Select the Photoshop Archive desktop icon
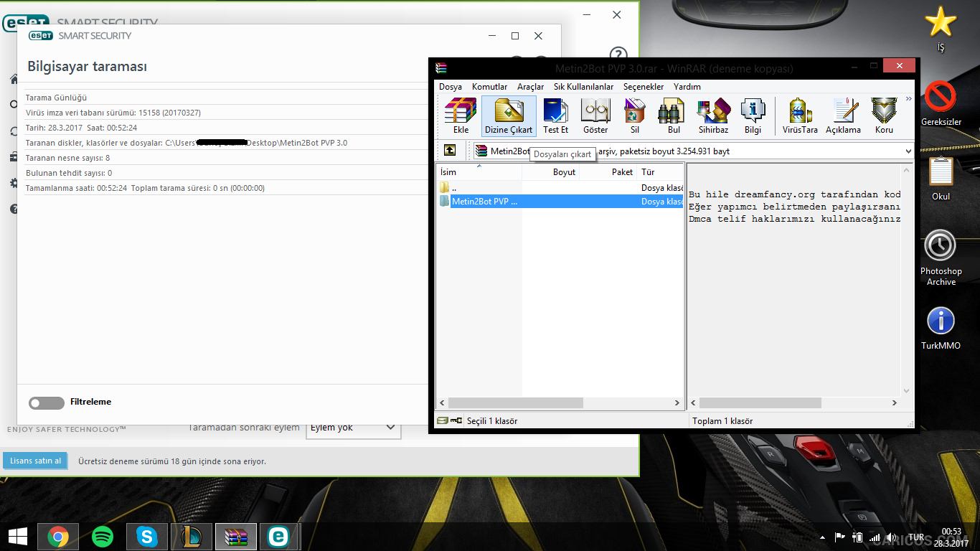 [x=941, y=258]
